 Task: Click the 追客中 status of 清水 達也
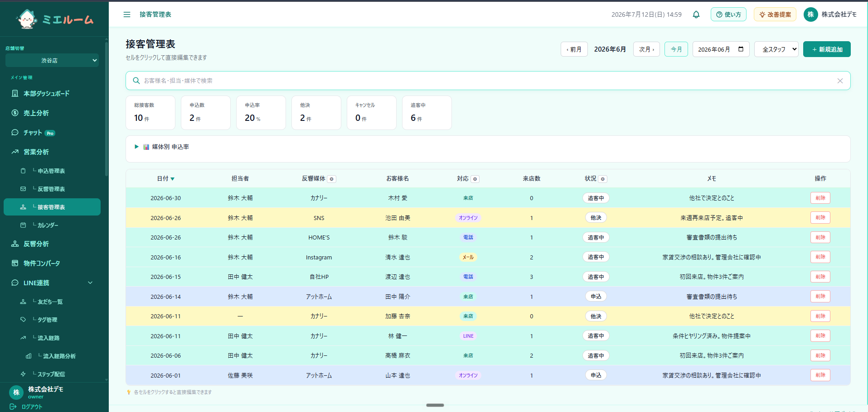(596, 257)
